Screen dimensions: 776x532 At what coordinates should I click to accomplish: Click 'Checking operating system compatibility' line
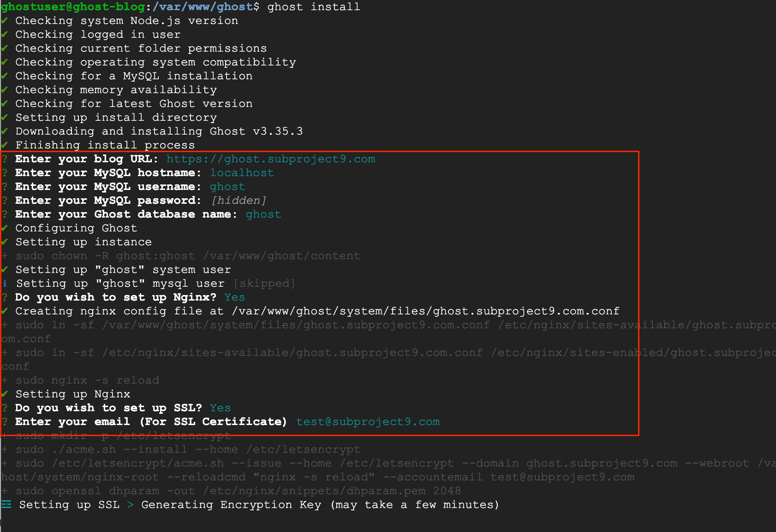click(155, 62)
